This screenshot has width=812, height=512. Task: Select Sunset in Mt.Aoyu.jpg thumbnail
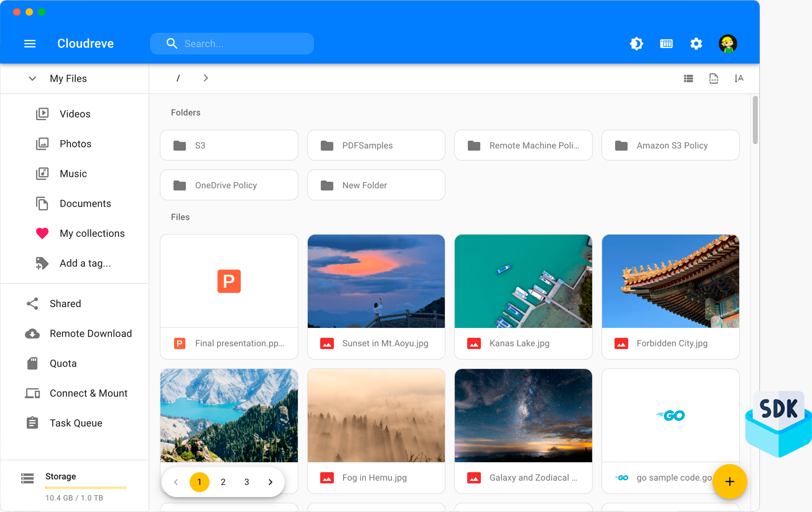click(376, 281)
